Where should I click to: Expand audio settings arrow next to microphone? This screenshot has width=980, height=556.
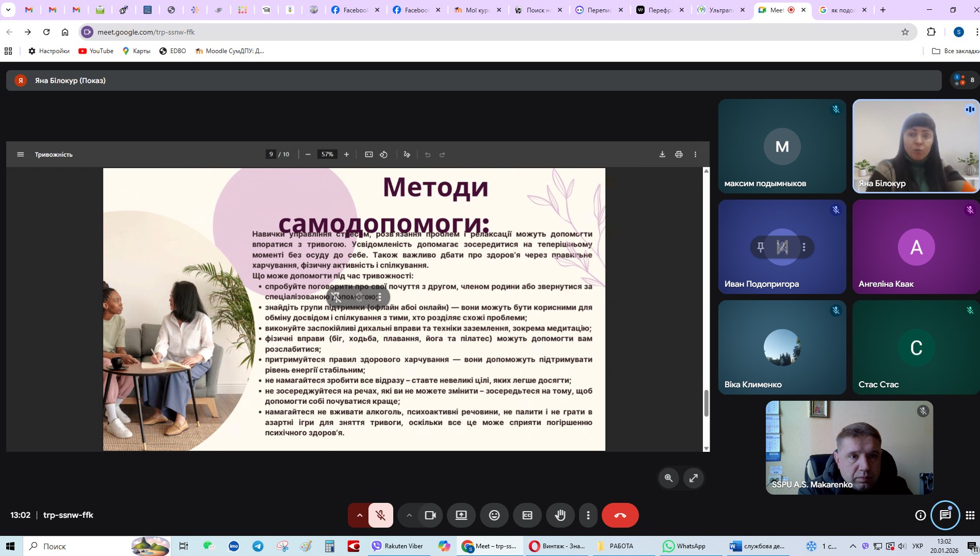click(359, 515)
